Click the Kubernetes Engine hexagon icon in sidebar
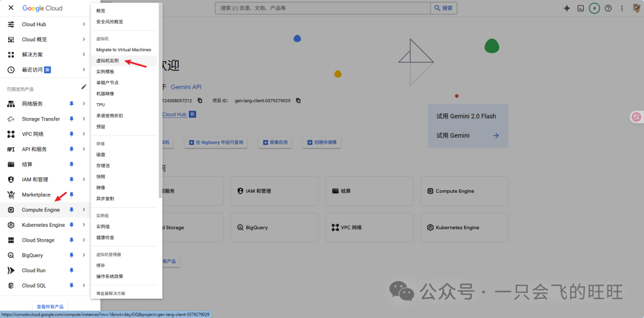Screen dimensions: 644x318 click(x=11, y=225)
